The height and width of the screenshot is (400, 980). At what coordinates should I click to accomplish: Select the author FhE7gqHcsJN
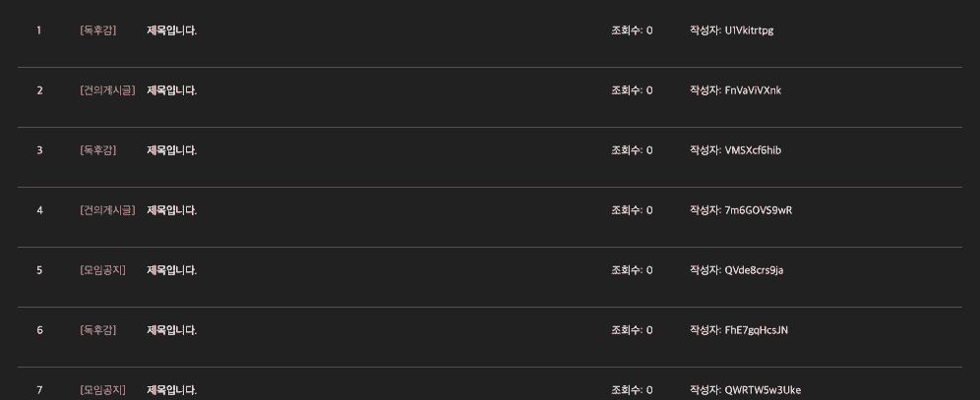756,330
